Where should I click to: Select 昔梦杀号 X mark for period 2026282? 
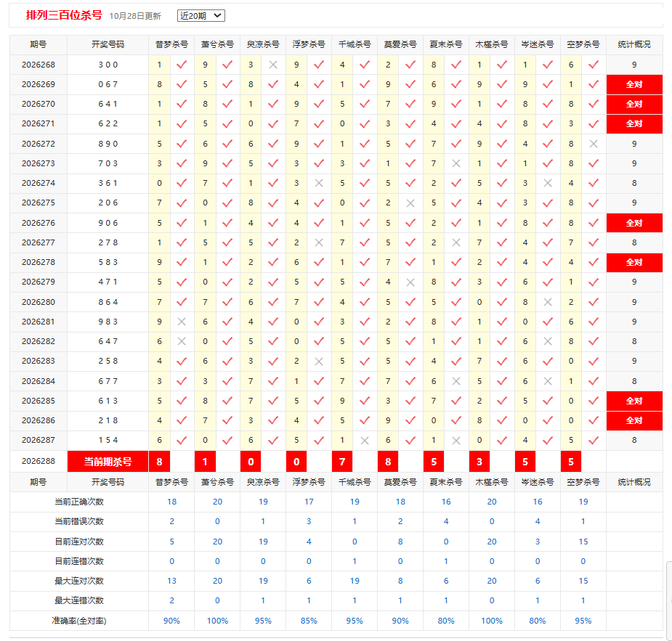182,342
